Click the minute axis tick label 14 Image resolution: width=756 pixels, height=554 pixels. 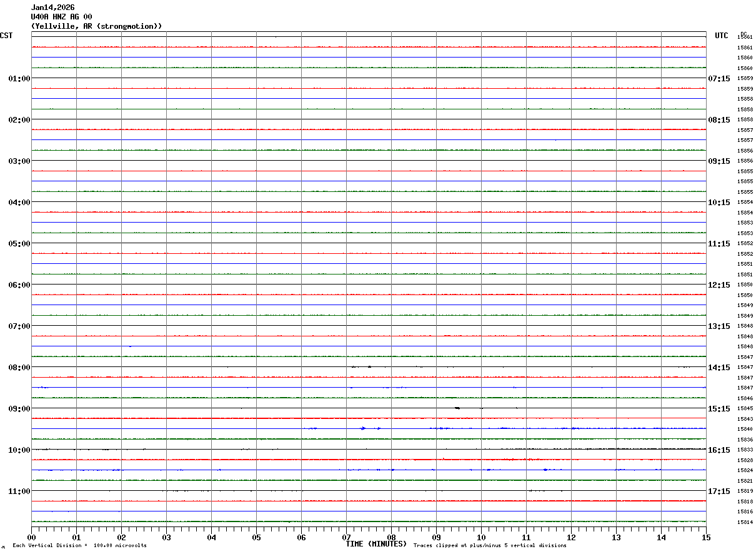pyautogui.click(x=661, y=537)
